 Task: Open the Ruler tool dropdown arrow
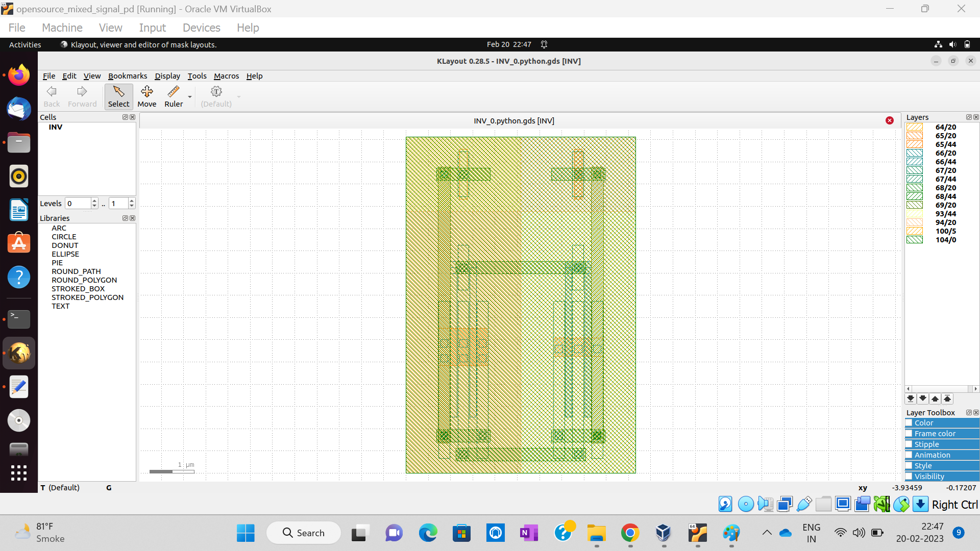tap(190, 97)
